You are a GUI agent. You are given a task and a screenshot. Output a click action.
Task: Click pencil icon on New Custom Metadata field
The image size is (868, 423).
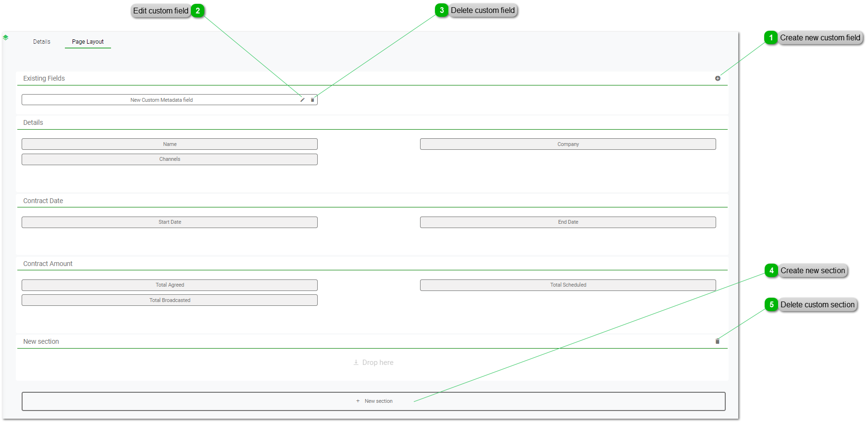[302, 100]
